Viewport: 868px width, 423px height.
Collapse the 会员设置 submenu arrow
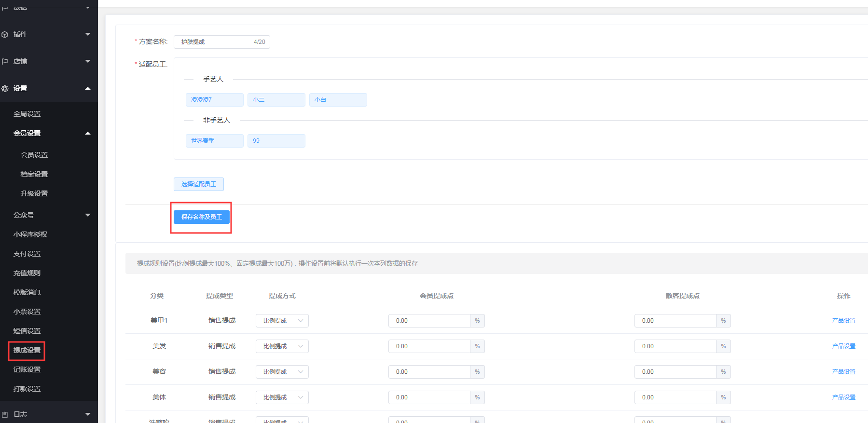point(88,133)
